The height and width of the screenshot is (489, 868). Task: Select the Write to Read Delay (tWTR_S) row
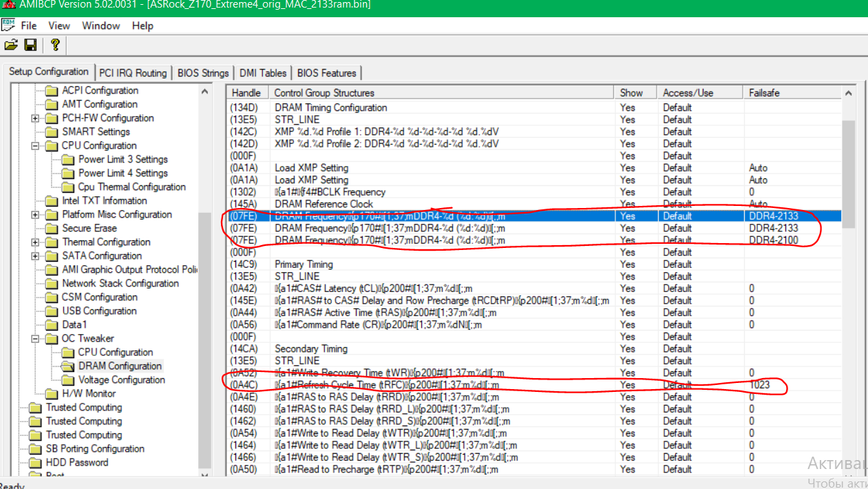point(534,457)
